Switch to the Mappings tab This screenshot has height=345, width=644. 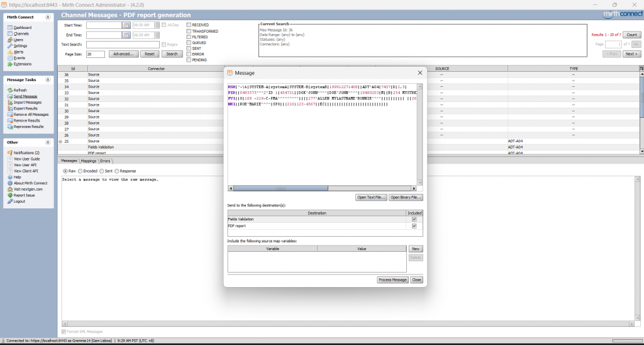click(x=89, y=161)
